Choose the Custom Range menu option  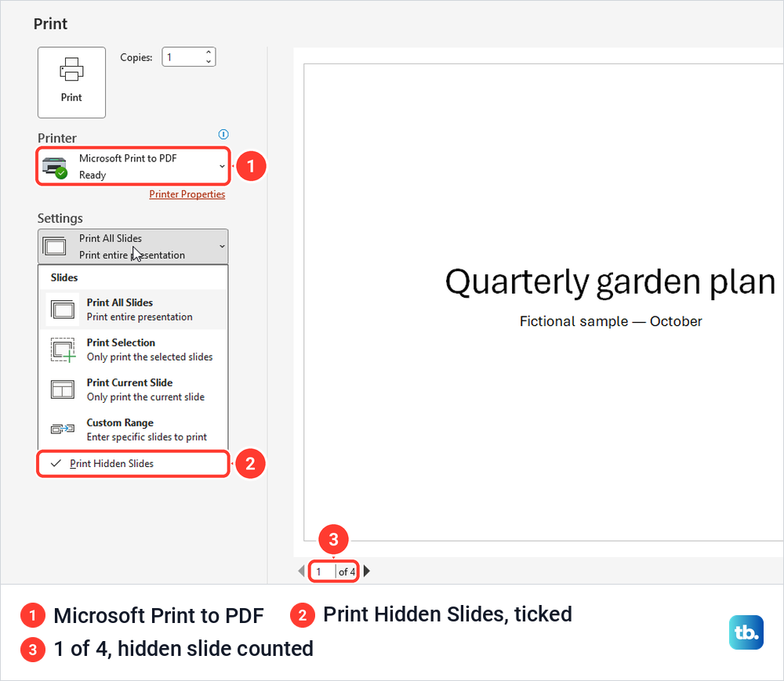(x=133, y=429)
